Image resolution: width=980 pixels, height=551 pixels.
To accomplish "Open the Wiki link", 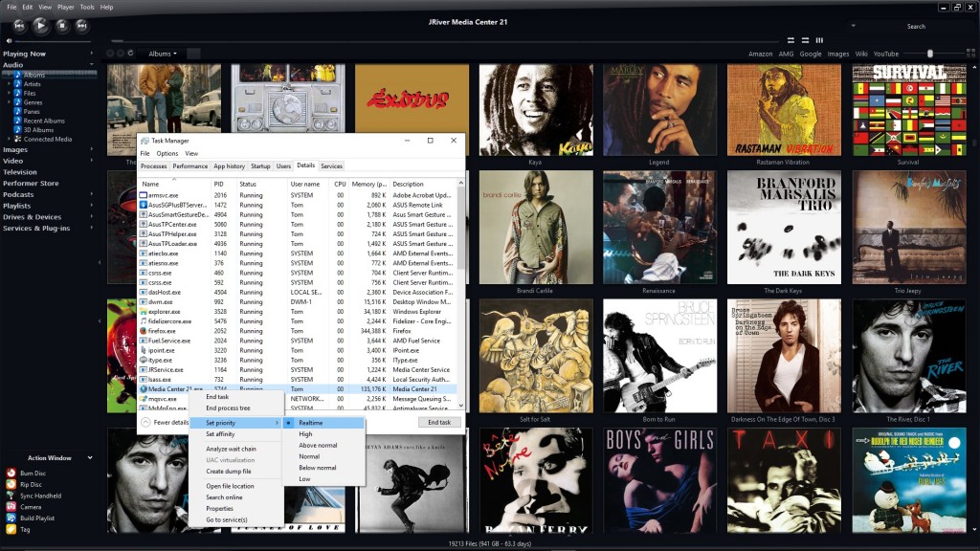I will pos(861,54).
